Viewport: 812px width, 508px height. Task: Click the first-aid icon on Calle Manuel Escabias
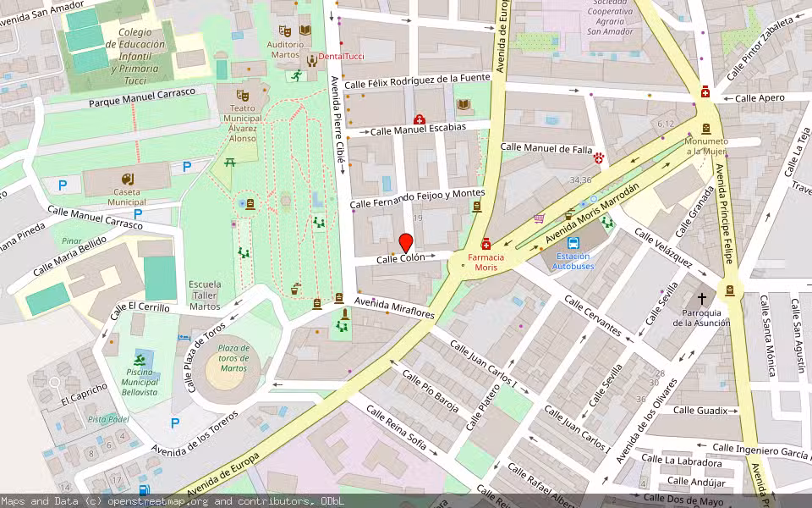tap(419, 119)
